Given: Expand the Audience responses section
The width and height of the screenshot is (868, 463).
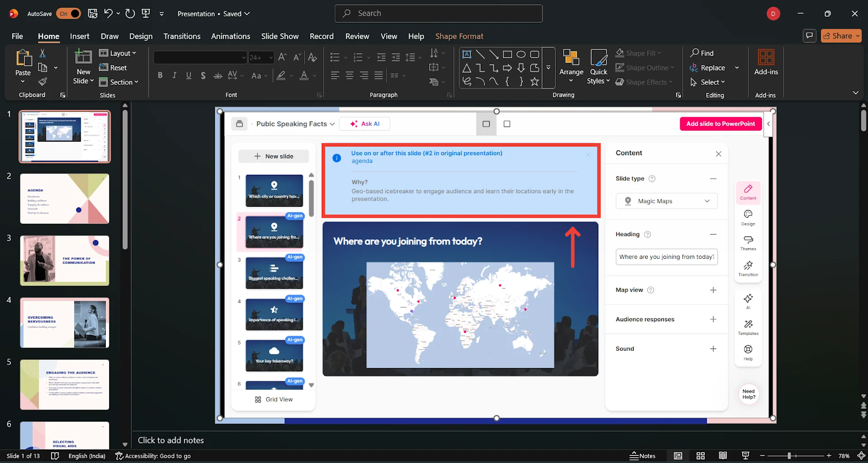Looking at the screenshot, I should [x=713, y=319].
